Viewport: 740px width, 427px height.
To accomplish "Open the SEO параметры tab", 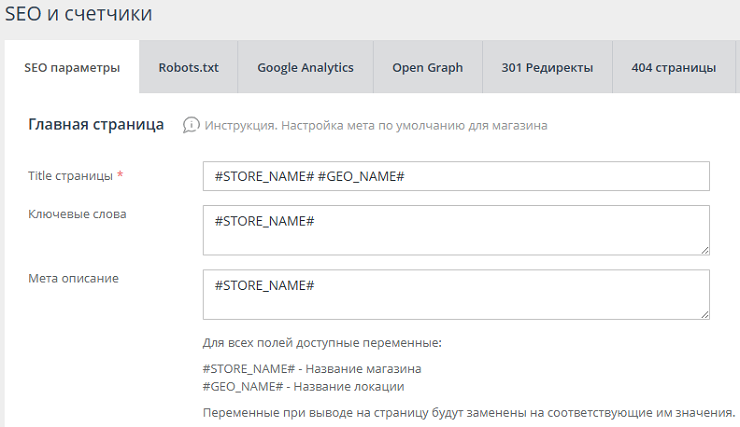I will [x=72, y=68].
